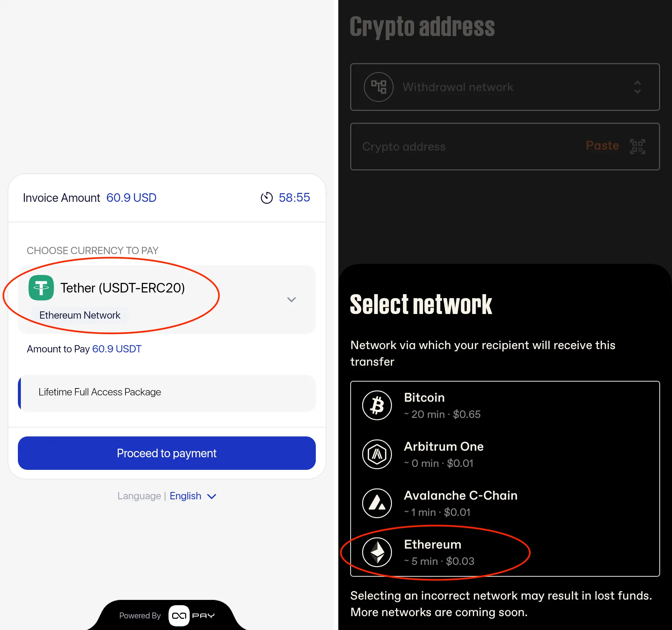The width and height of the screenshot is (672, 630).
Task: Click the Arbitrum One logo icon
Action: (x=377, y=454)
